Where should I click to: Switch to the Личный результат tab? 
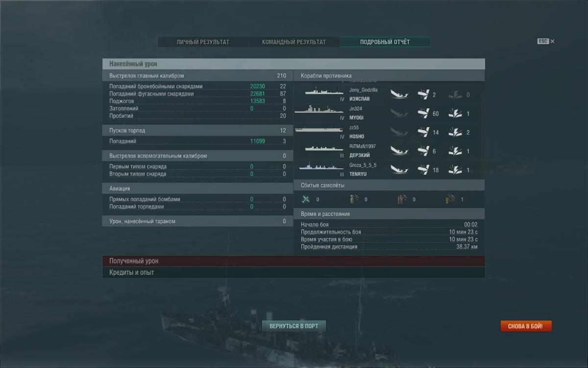tap(203, 42)
